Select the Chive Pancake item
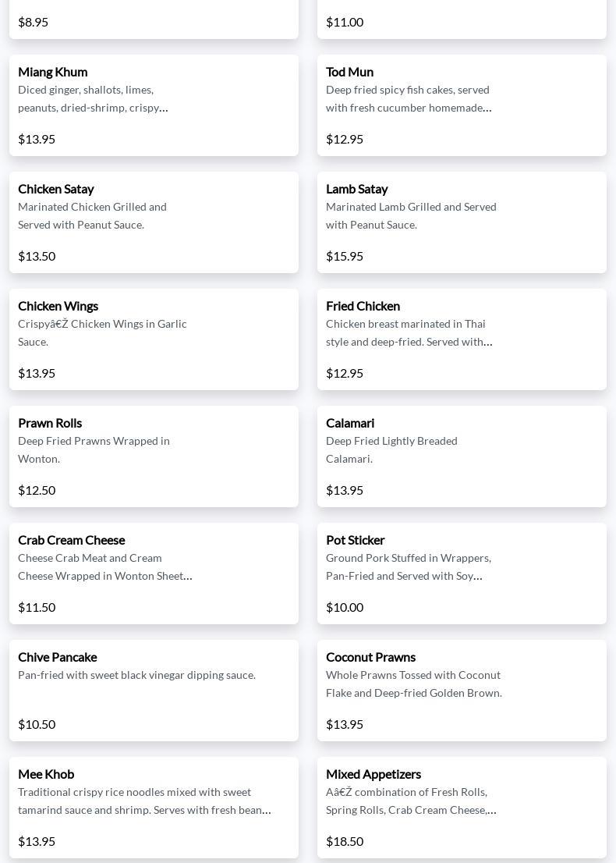616x863 pixels. click(154, 691)
